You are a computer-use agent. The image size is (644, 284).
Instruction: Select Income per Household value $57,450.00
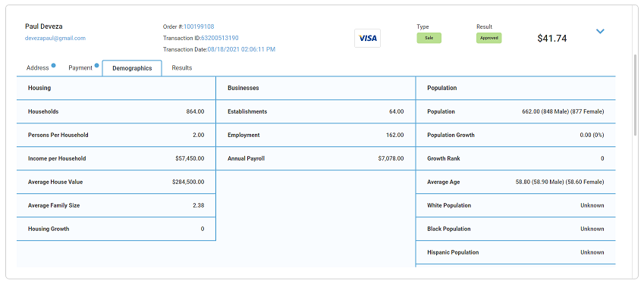pyautogui.click(x=190, y=158)
